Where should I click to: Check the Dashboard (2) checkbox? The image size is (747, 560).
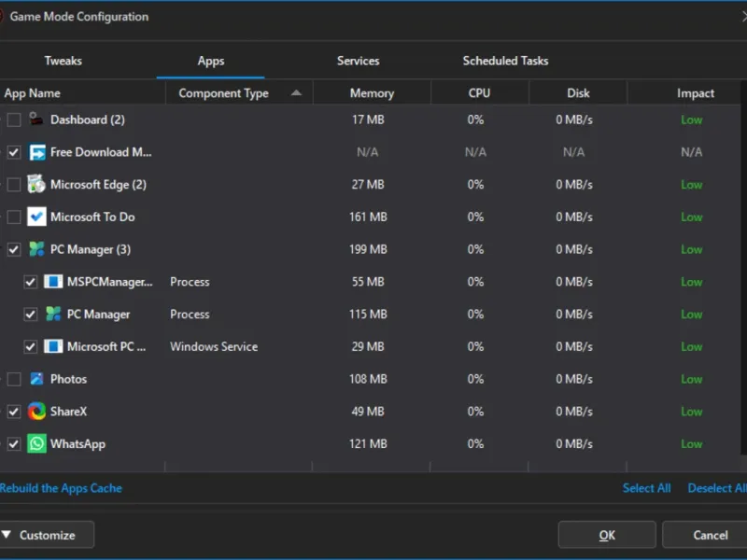click(x=14, y=119)
